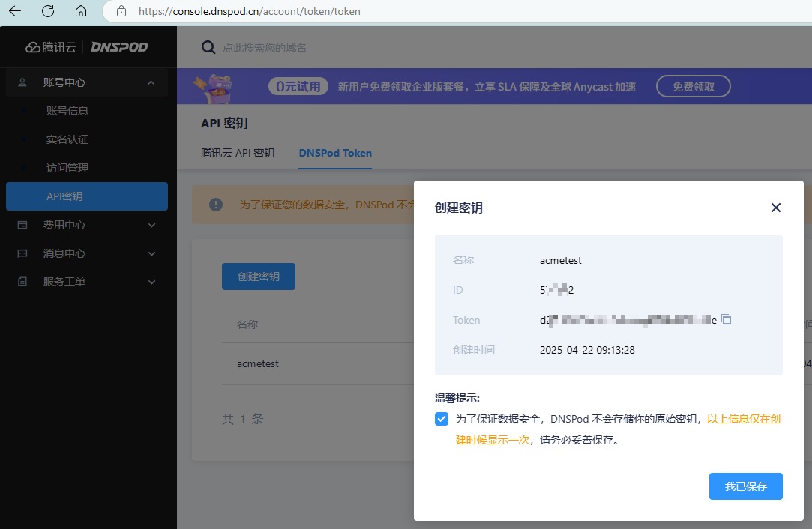Image resolution: width=812 pixels, height=529 pixels.
Task: Copy the token with the copy icon
Action: click(x=726, y=319)
